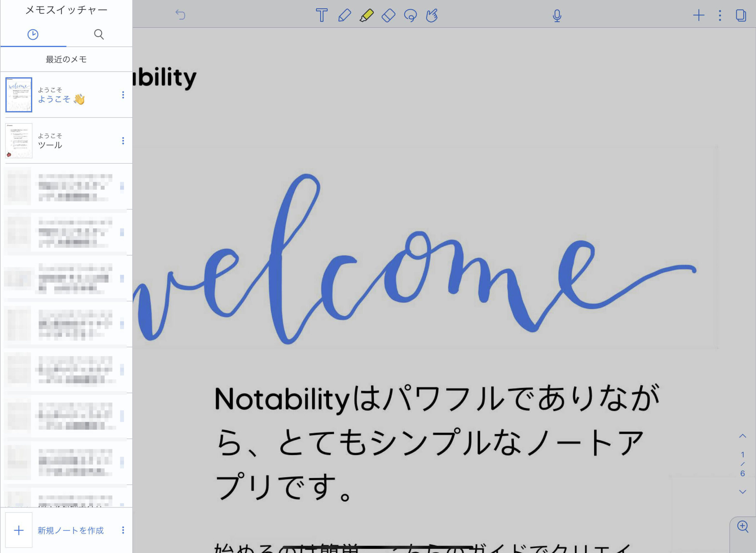Open the zoom magnifier at bottom right
The height and width of the screenshot is (553, 756).
coord(743,526)
